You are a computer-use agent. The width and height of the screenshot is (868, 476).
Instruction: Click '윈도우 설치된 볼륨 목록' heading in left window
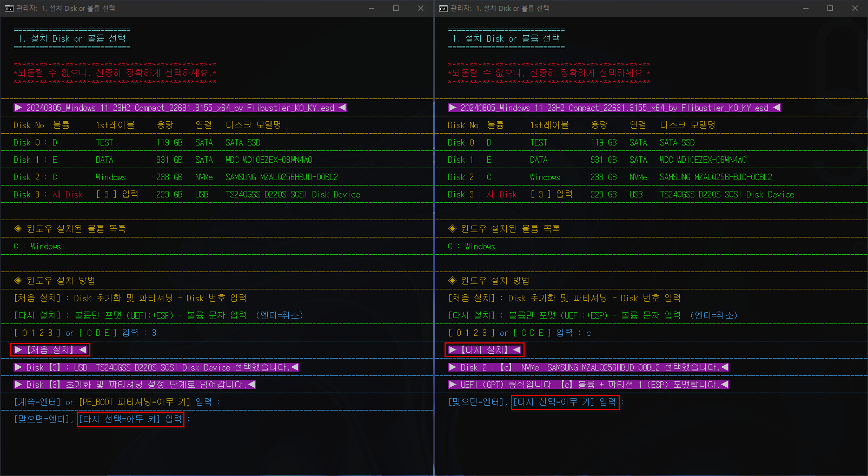pyautogui.click(x=70, y=229)
